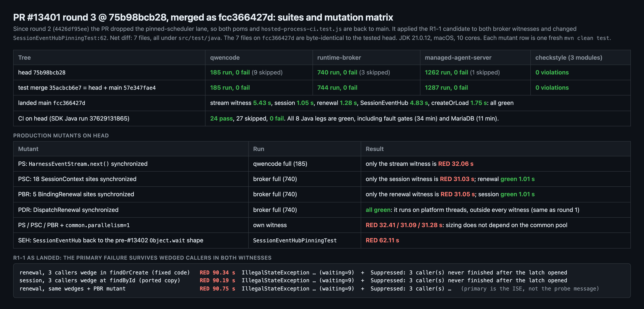This screenshot has height=309, width=644.
Task: Select the 'renewal, same wedges + PBR mutant' line
Action: [309, 288]
